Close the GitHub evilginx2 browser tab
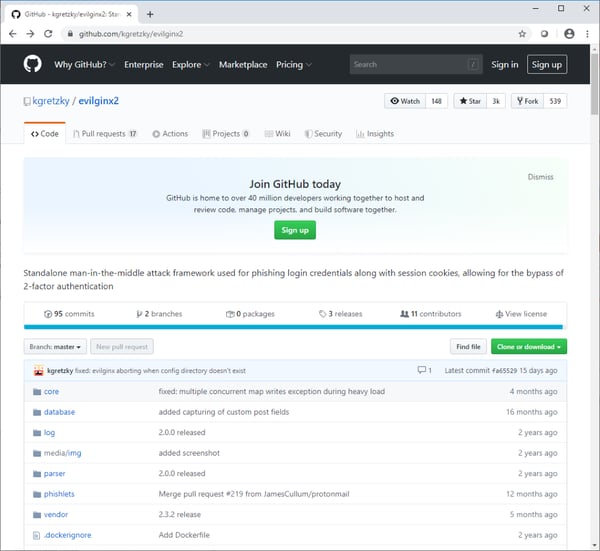600x551 pixels. click(129, 15)
